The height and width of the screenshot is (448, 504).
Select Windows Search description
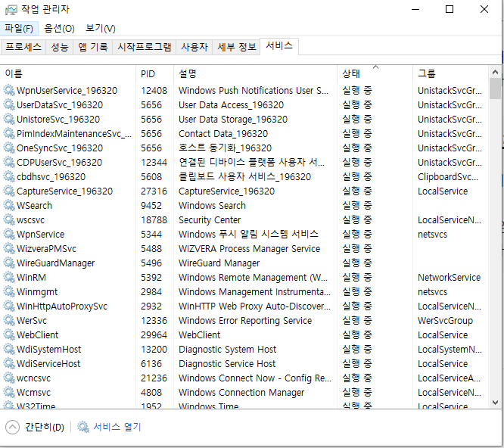pyautogui.click(x=212, y=205)
